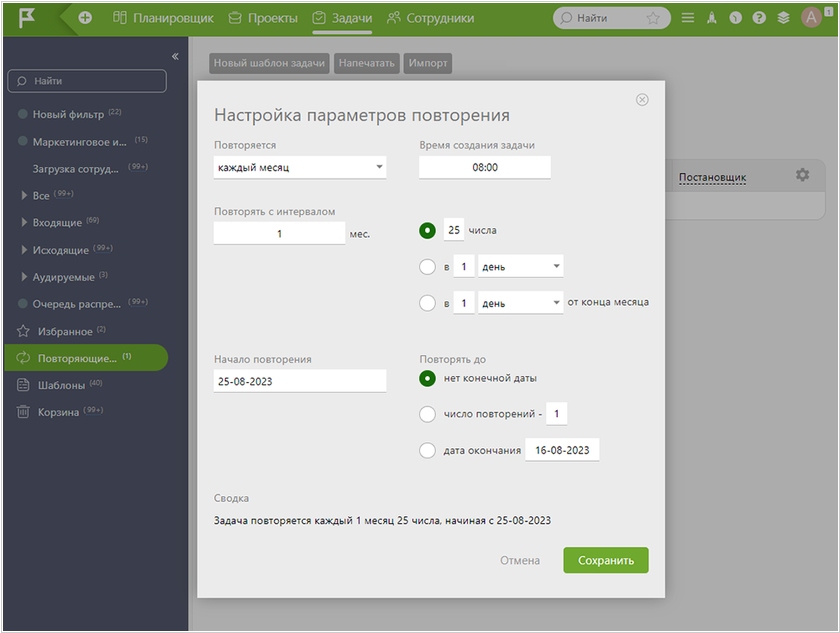Select Загрузка сотруд... filter
840x633 pixels.
pyautogui.click(x=76, y=169)
